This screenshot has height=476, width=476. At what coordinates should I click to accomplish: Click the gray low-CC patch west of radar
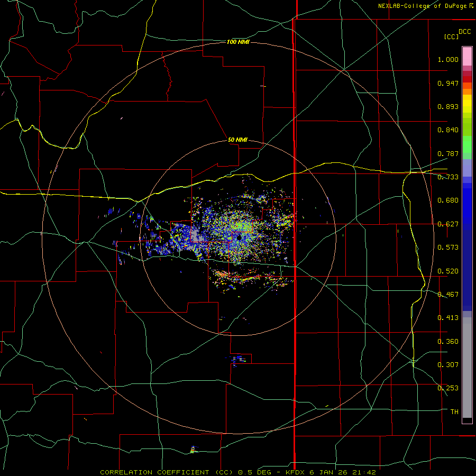tap(197, 235)
